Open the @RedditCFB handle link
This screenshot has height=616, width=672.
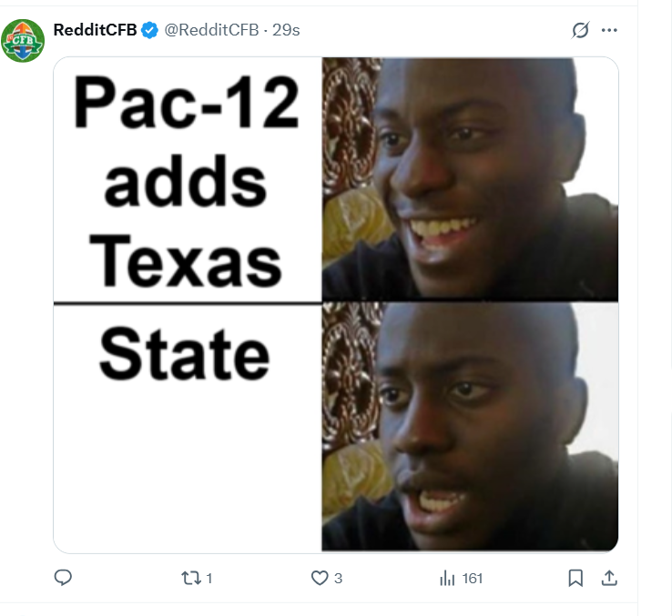tap(211, 30)
